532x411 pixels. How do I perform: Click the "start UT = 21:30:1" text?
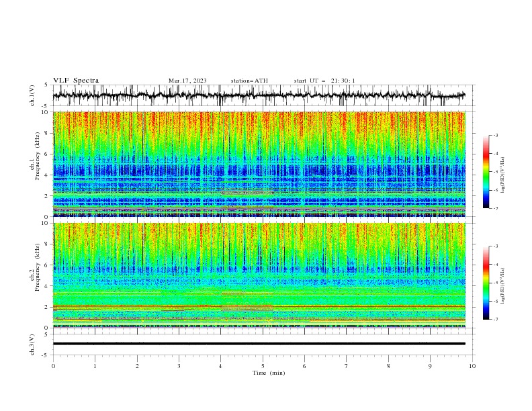(324, 81)
